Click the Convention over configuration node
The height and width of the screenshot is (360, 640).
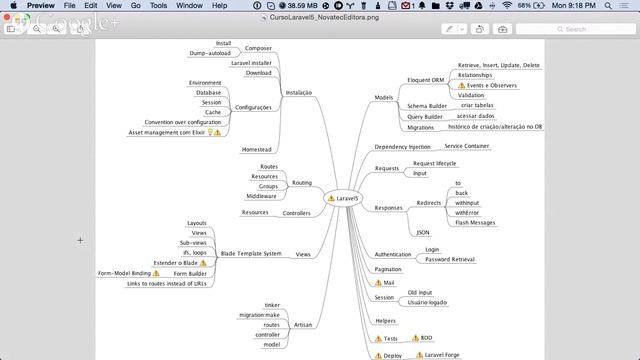[x=182, y=122]
